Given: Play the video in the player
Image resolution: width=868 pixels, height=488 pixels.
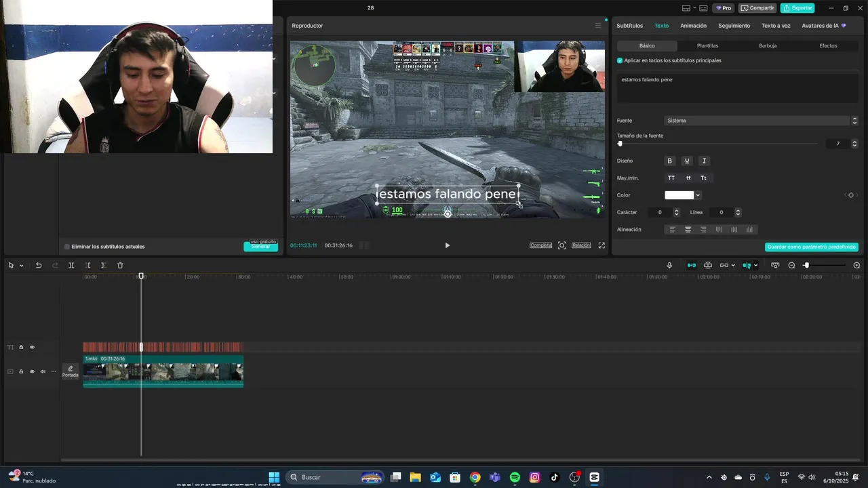Looking at the screenshot, I should point(447,245).
